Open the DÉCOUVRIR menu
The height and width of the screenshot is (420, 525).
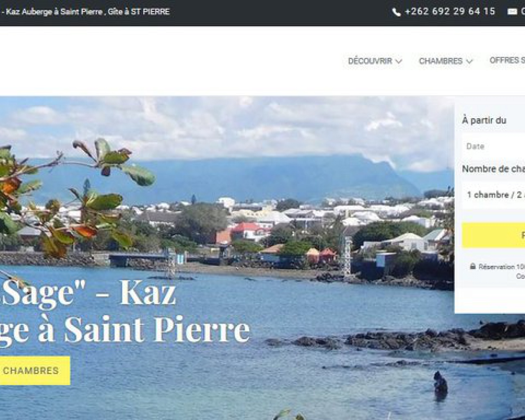tap(370, 61)
